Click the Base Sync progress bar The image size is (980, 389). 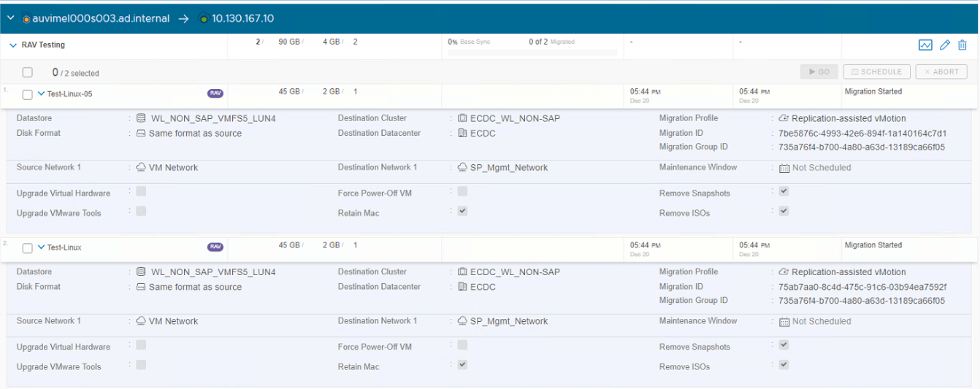(532, 53)
